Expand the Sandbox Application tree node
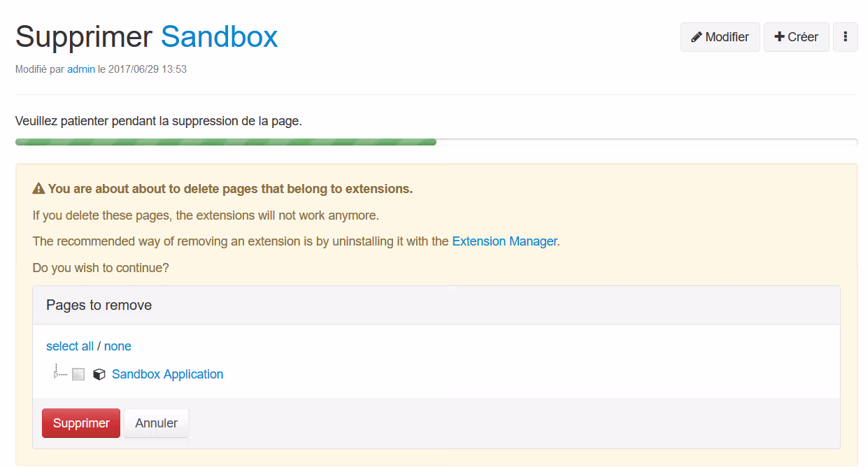 click(x=57, y=374)
